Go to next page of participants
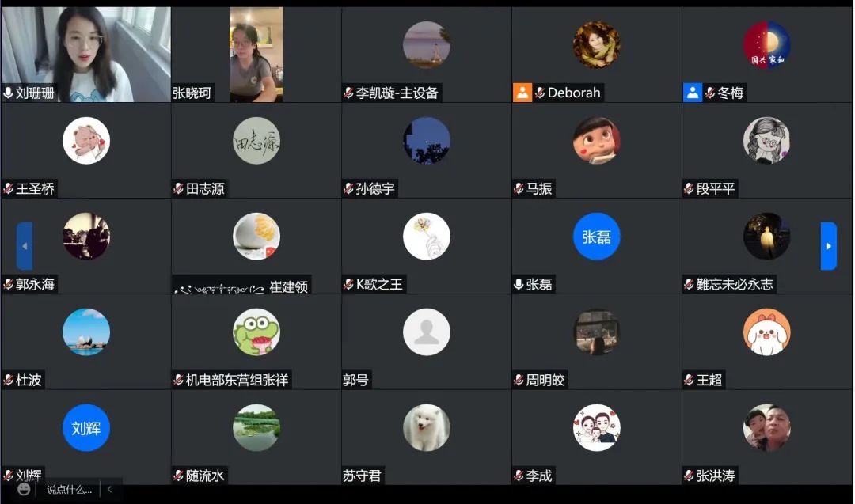 (828, 246)
